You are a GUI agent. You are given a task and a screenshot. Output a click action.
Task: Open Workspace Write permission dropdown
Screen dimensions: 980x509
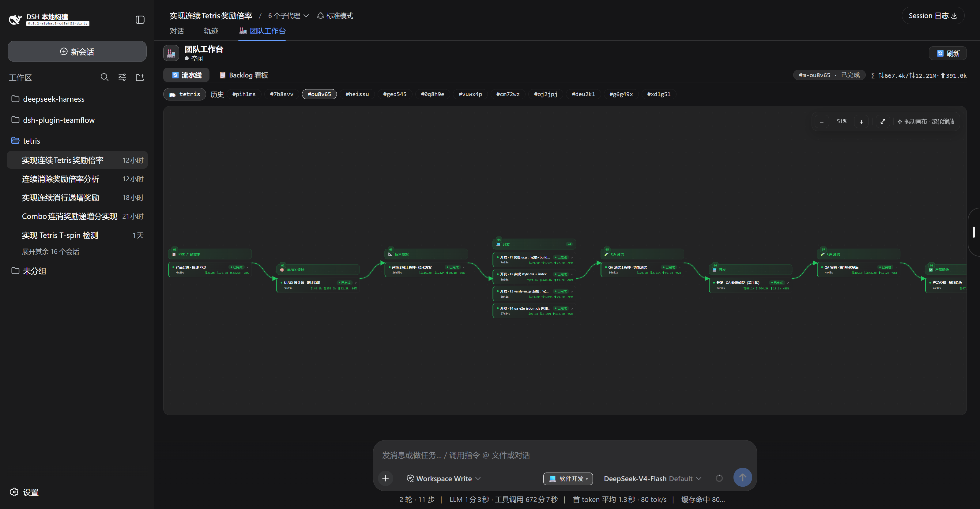pyautogui.click(x=443, y=479)
